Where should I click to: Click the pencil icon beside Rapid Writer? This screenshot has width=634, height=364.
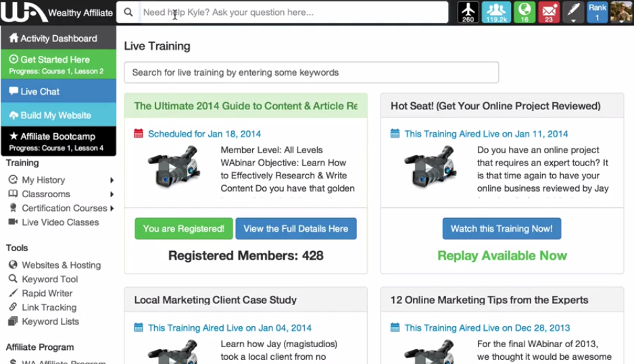13,293
